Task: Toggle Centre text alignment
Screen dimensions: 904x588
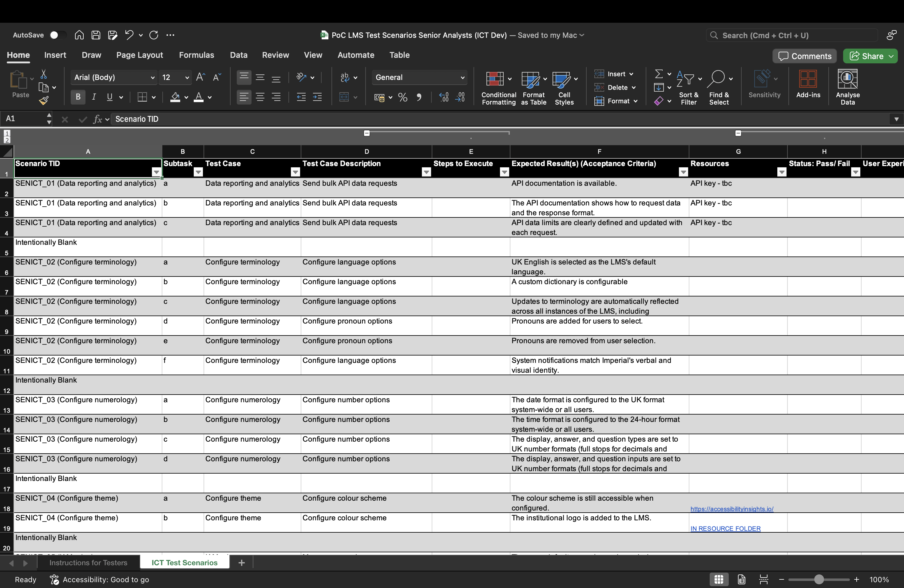Action: [x=260, y=97]
